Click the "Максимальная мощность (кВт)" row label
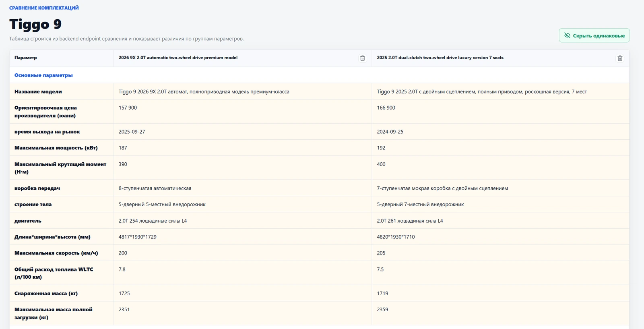Screen dimensions: 644x329 coord(56,148)
